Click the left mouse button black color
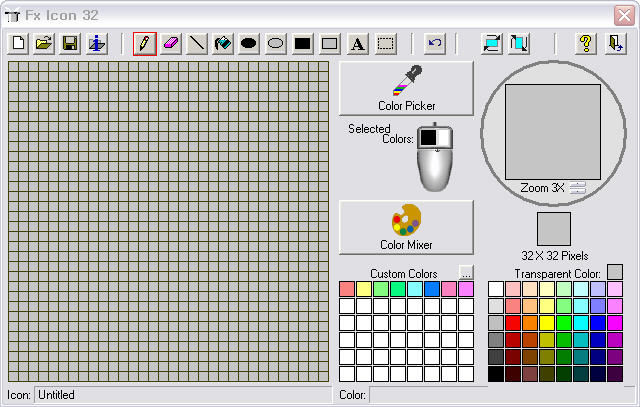 click(x=428, y=138)
